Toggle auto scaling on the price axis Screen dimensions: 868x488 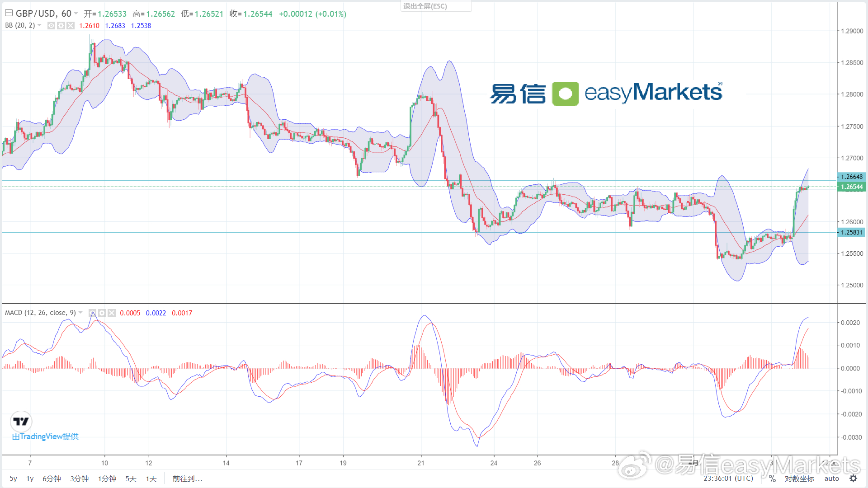[831, 479]
